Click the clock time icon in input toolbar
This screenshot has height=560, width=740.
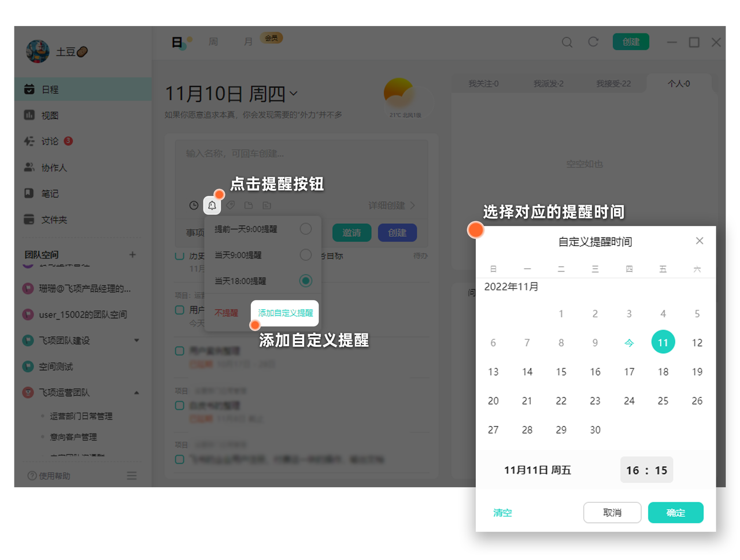(194, 206)
